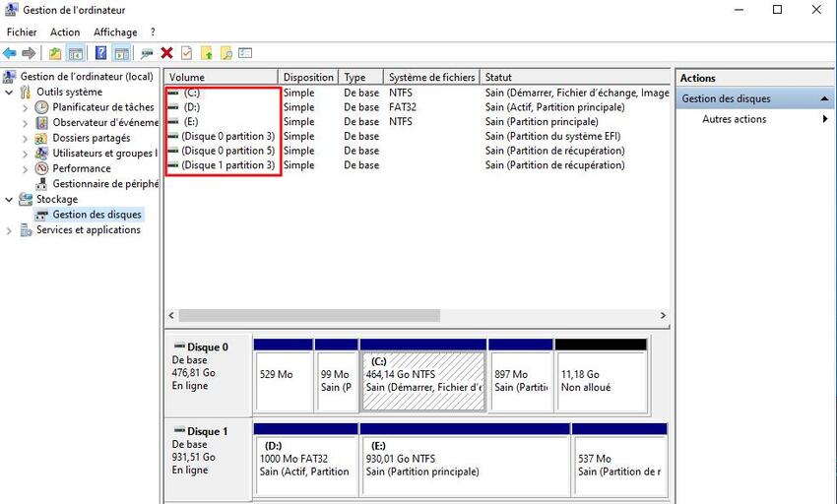Open Gestionnaire de périphériques in tree
Image resolution: width=837 pixels, height=504 pixels.
tap(105, 184)
